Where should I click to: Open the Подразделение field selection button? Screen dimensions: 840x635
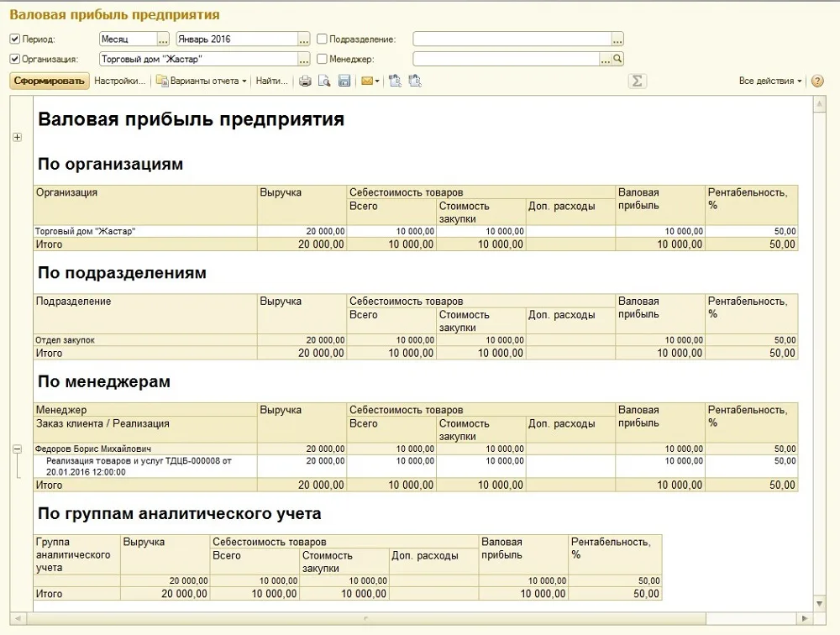[617, 39]
